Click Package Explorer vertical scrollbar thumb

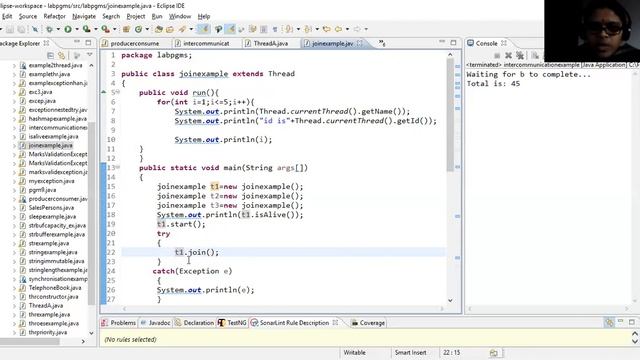[x=92, y=212]
